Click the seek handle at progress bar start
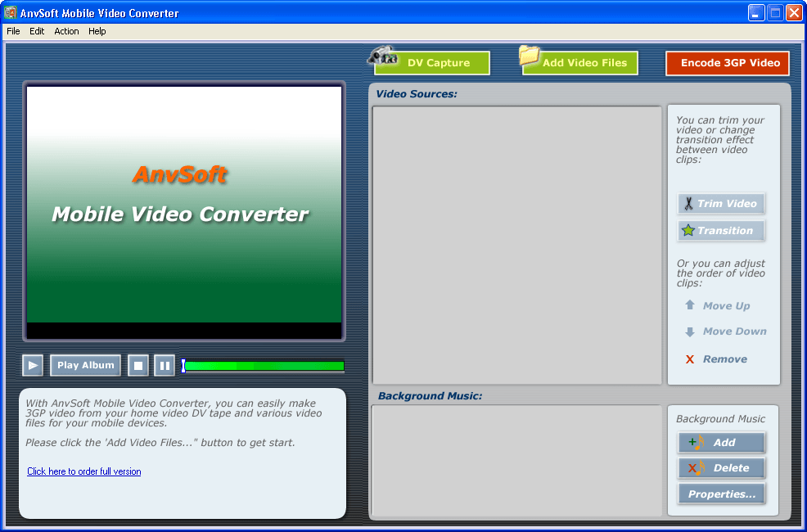This screenshot has width=807, height=532. tap(183, 366)
